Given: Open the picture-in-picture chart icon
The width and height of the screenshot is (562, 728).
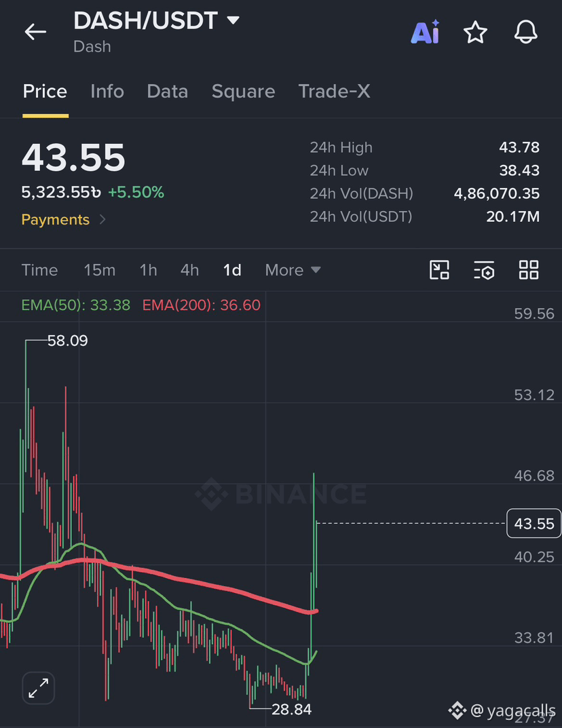Looking at the screenshot, I should click(x=439, y=270).
